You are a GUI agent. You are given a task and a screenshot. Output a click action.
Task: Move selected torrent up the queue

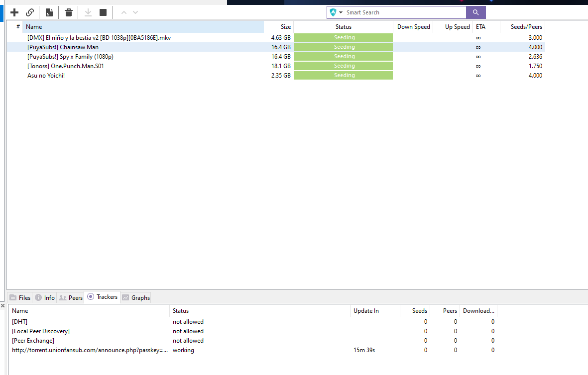tap(124, 13)
